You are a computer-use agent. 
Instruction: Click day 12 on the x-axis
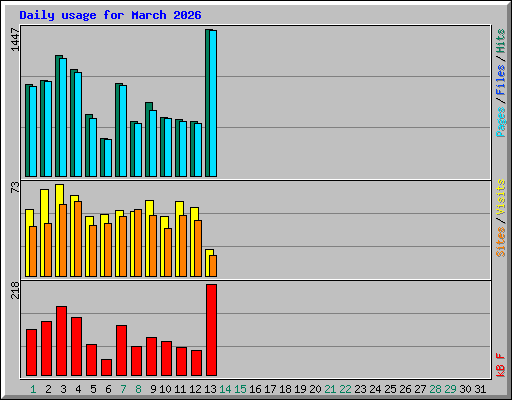click(x=195, y=389)
